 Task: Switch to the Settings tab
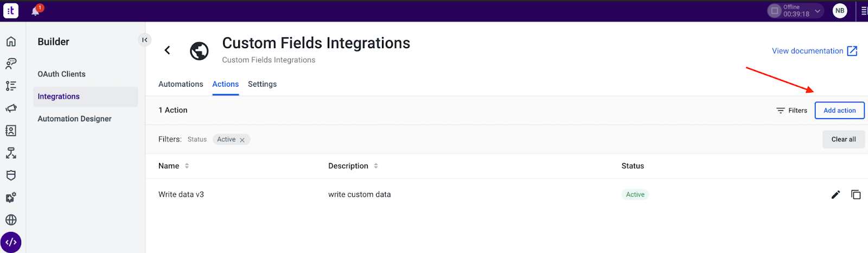pyautogui.click(x=262, y=84)
